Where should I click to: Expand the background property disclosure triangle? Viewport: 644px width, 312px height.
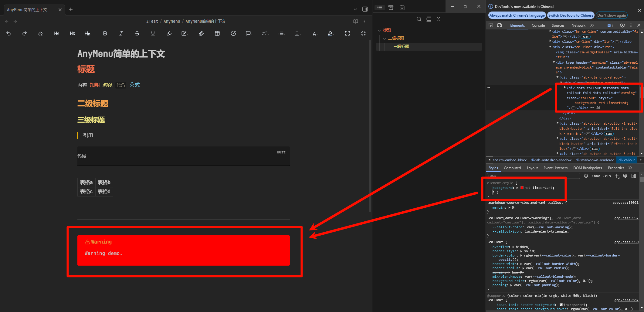click(517, 188)
